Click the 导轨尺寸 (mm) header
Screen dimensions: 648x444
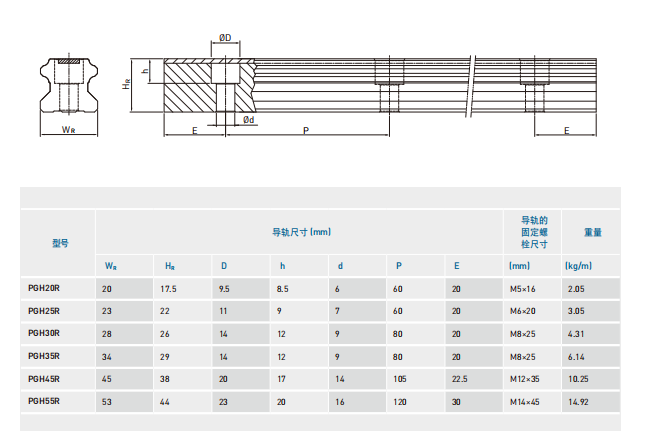tap(301, 232)
